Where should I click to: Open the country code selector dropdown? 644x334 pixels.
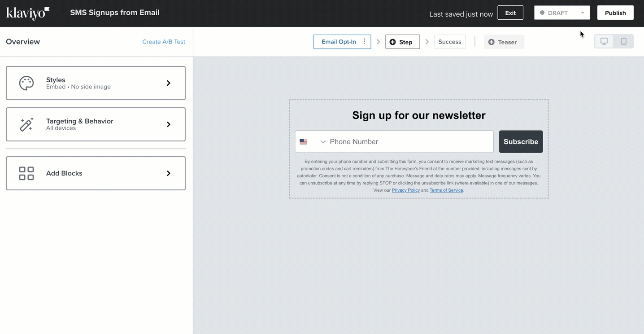[x=322, y=141]
